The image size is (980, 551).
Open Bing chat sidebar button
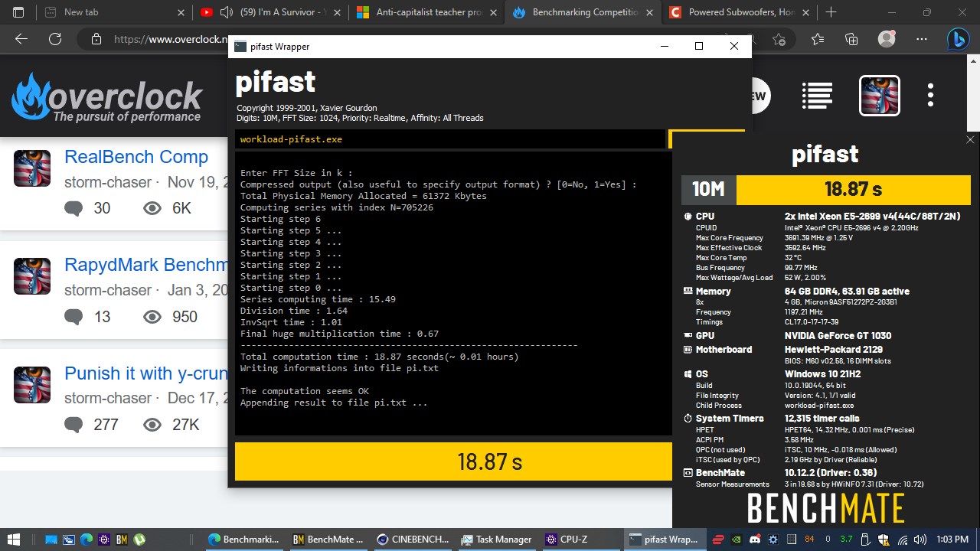coord(958,39)
